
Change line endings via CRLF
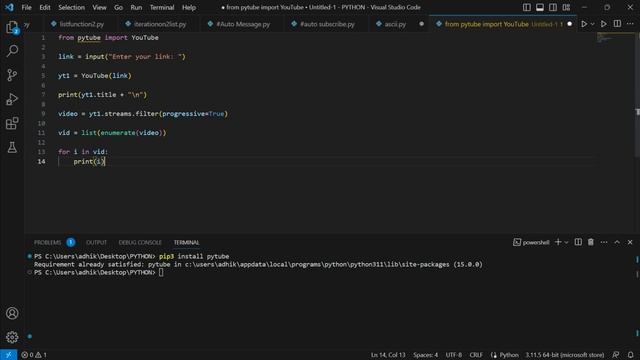476,355
